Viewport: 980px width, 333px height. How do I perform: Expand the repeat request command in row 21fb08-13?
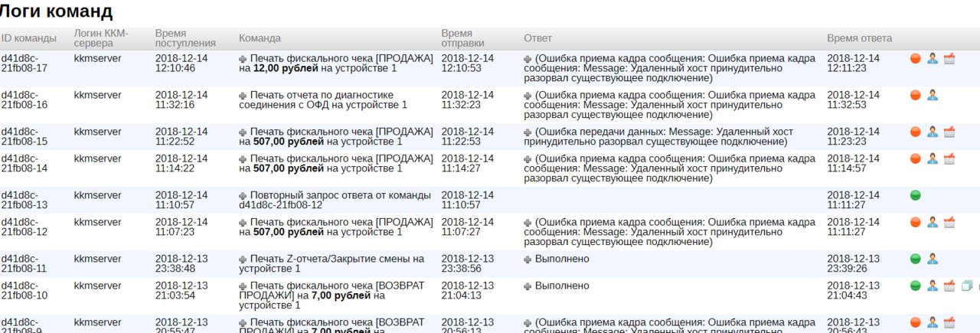click(x=243, y=196)
